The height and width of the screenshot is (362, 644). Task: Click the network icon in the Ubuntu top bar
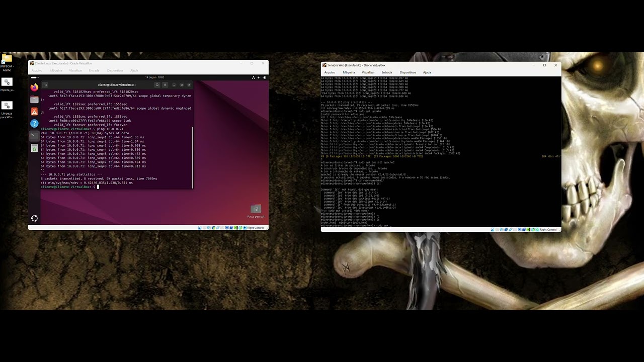254,77
